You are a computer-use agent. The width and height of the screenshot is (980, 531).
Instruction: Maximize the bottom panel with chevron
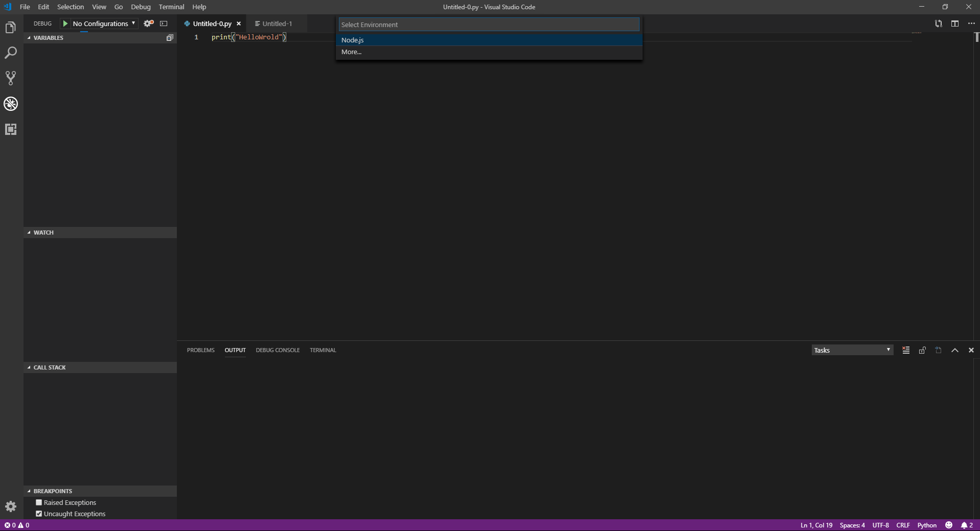pyautogui.click(x=955, y=350)
